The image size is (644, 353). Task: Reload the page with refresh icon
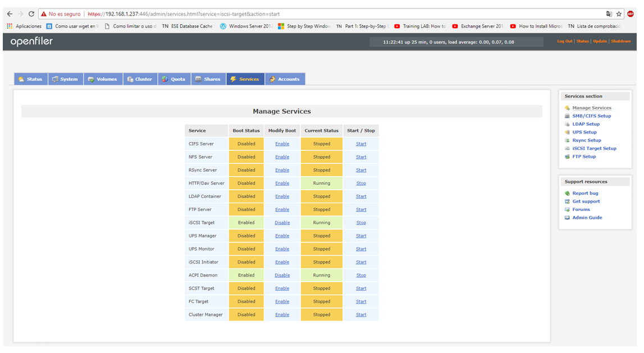coord(31,14)
